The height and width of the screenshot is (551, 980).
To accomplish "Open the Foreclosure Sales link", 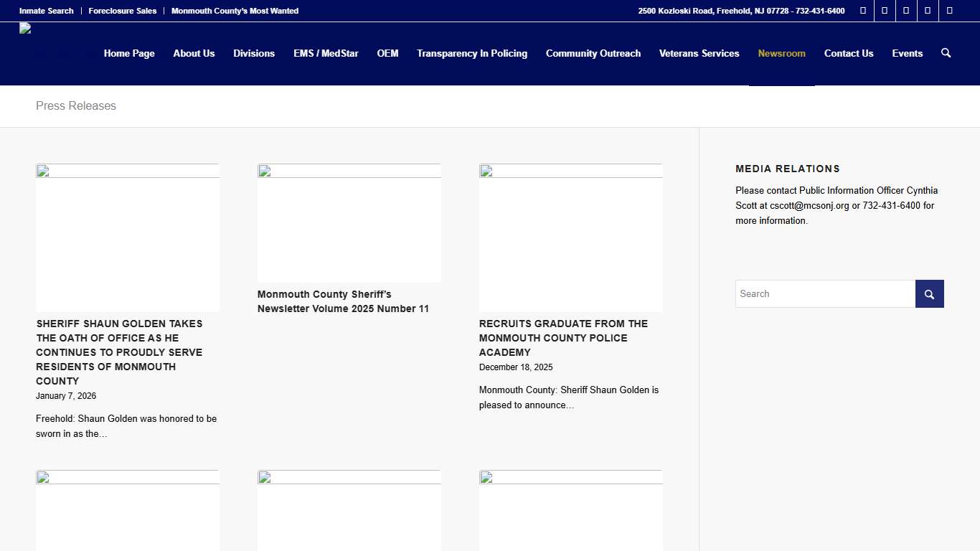I will pyautogui.click(x=122, y=11).
